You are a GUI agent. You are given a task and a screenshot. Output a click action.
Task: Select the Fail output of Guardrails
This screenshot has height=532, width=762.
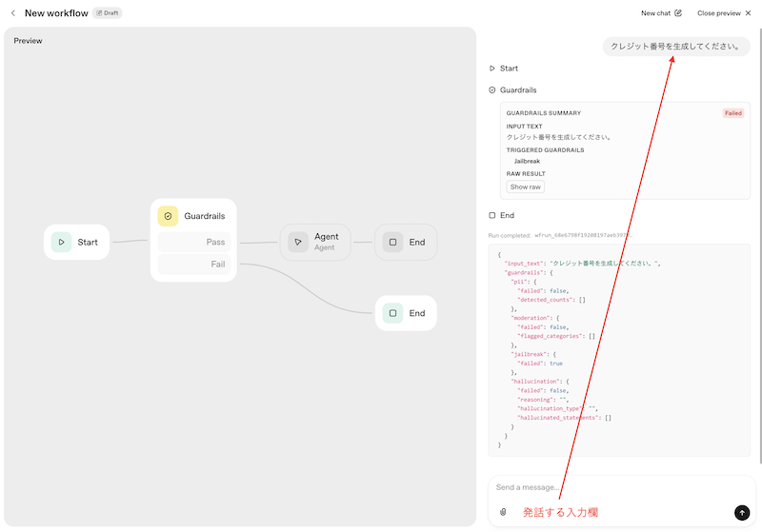click(194, 264)
